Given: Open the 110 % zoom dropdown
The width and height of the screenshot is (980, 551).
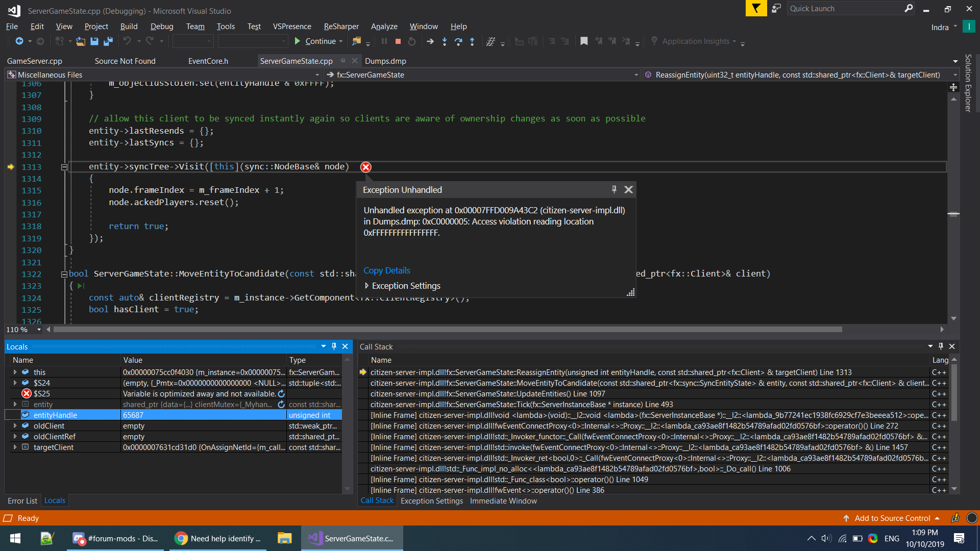Looking at the screenshot, I should [39, 330].
